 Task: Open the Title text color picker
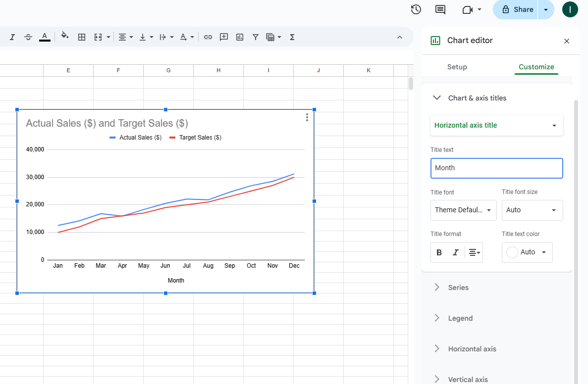click(527, 252)
